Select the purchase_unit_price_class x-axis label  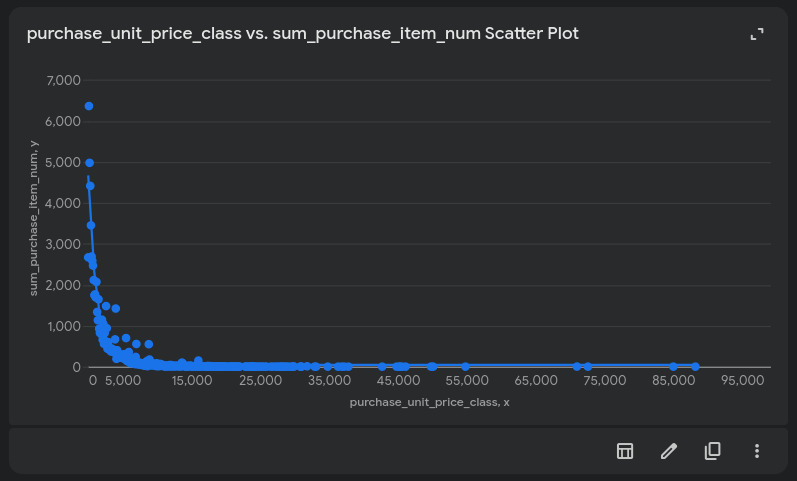pyautogui.click(x=430, y=402)
